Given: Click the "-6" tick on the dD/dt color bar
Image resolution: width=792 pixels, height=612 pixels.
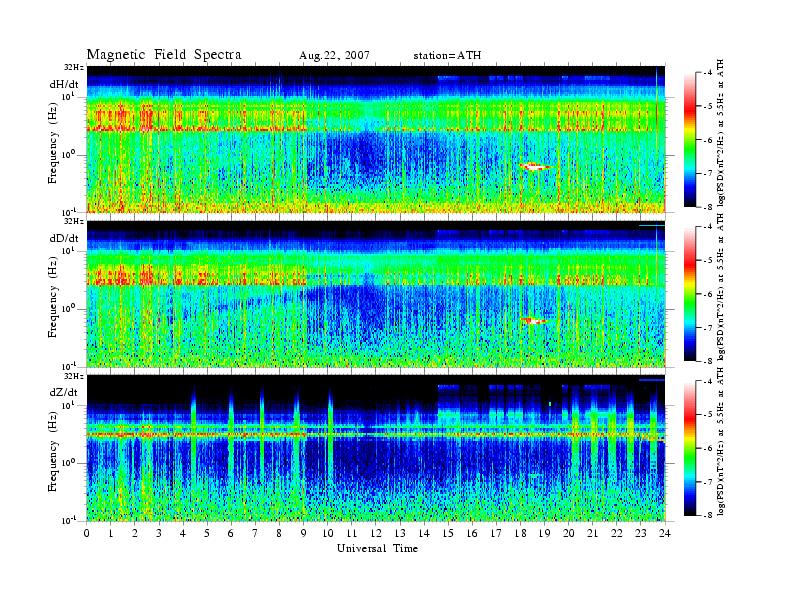Looking at the screenshot, I should coord(708,294).
